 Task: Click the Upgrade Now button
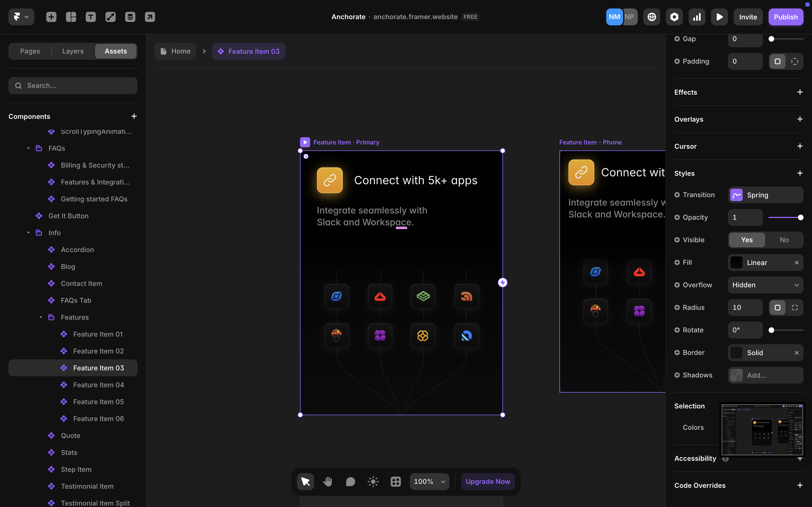(487, 482)
